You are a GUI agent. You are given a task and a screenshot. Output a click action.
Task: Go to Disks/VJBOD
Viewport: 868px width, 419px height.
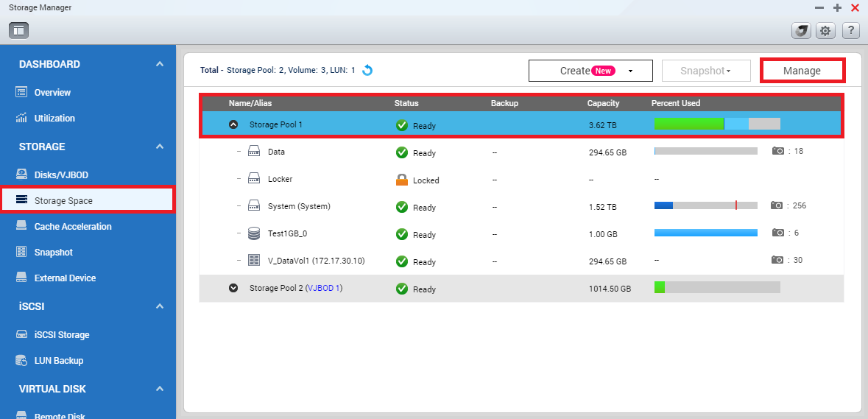61,175
